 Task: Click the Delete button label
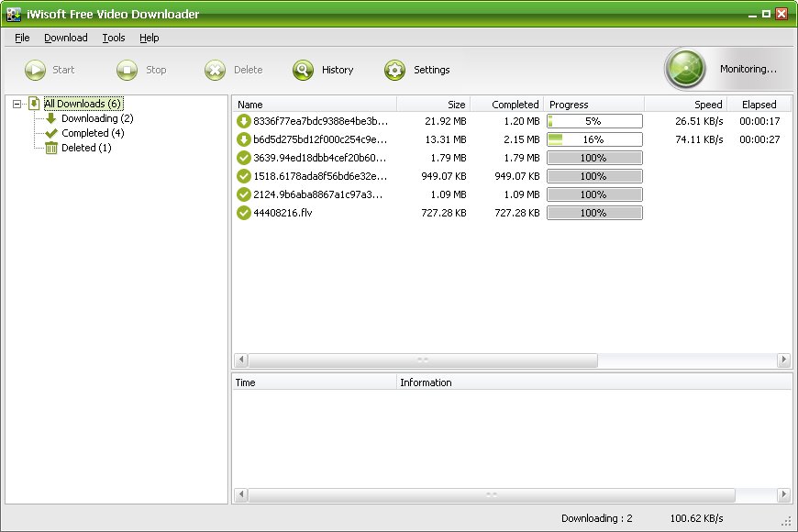249,70
